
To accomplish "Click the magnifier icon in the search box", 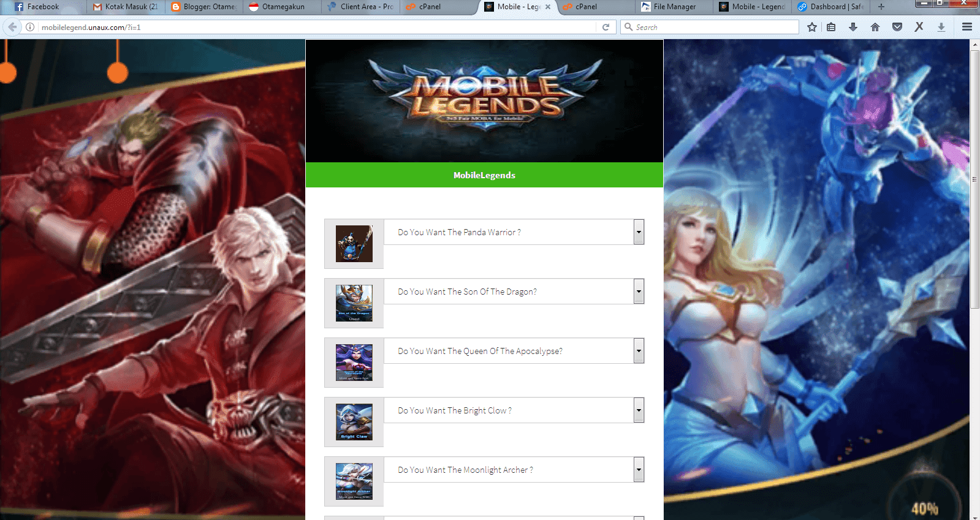I will 628,27.
